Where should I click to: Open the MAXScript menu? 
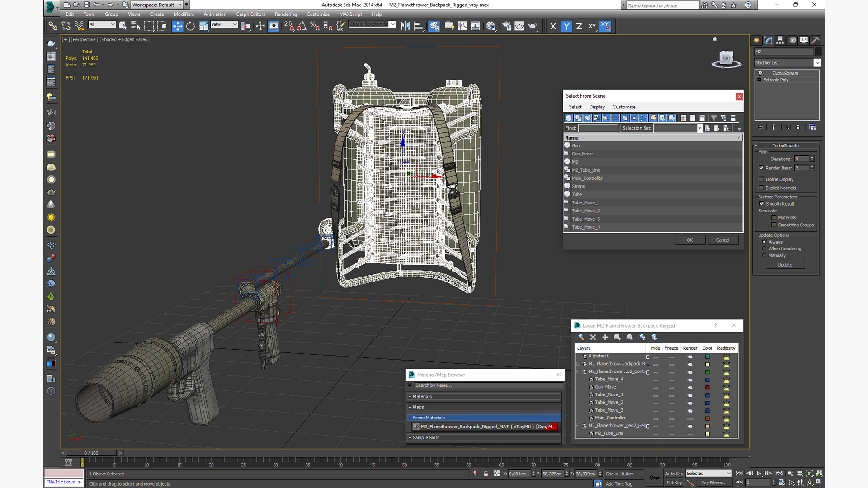click(x=350, y=14)
